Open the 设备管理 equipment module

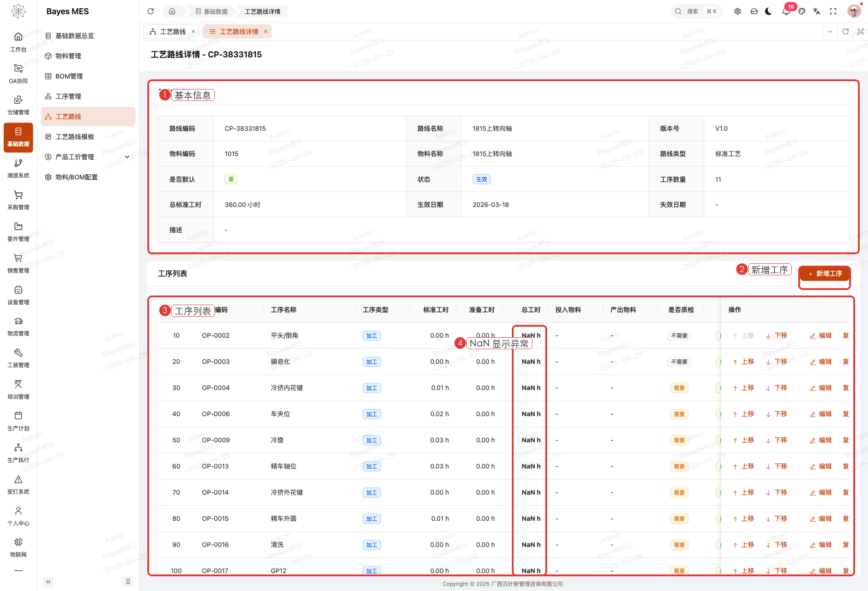click(18, 295)
